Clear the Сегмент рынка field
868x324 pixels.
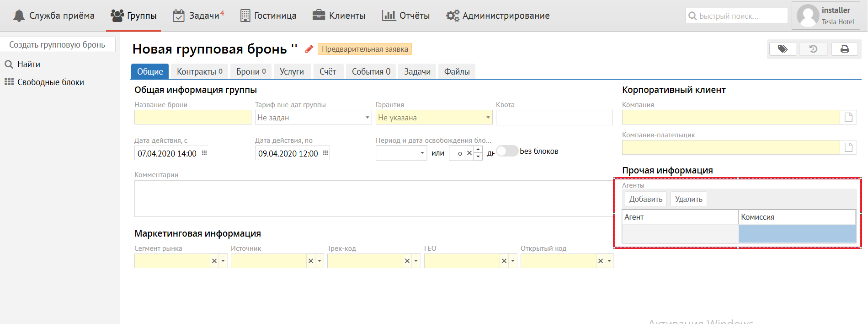pyautogui.click(x=214, y=261)
